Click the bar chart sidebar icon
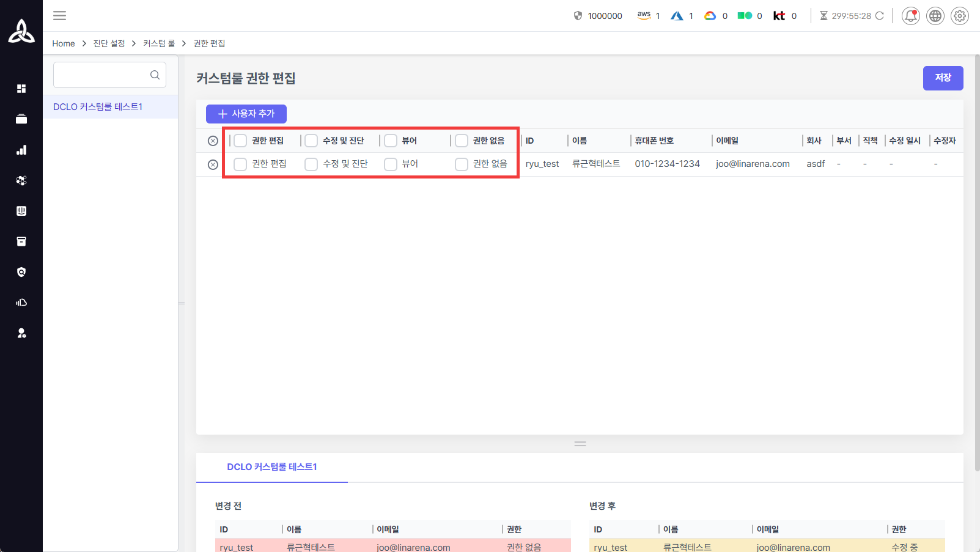The height and width of the screenshot is (552, 980). (x=21, y=150)
